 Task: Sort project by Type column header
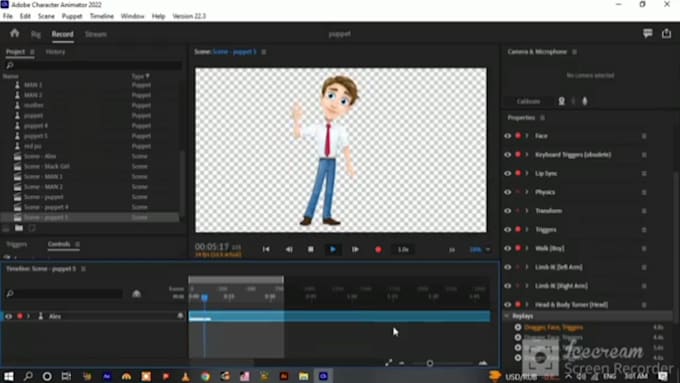pyautogui.click(x=141, y=76)
